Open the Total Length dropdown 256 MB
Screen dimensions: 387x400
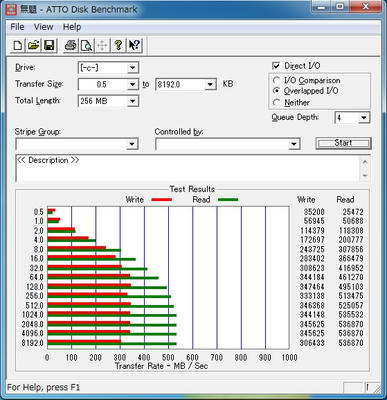132,101
